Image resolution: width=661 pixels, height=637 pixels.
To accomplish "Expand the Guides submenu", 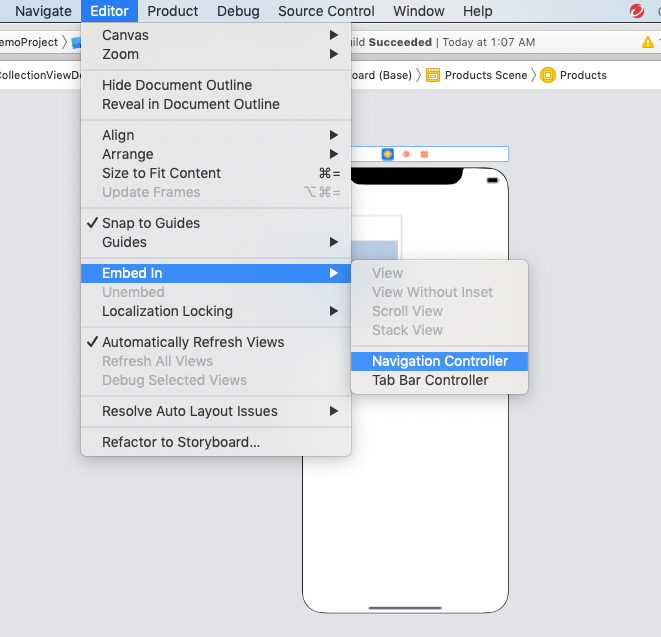I will click(x=216, y=242).
